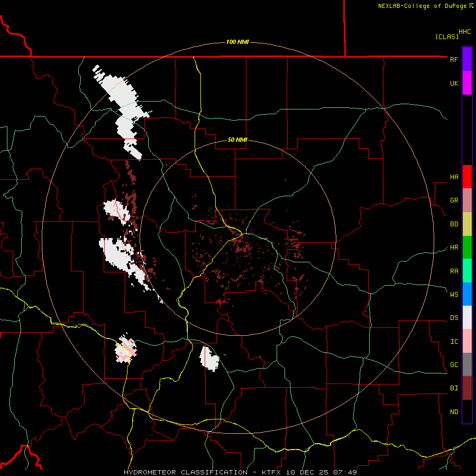Click the RA legend label
Viewport: 476px width, 476px height.
454,271
